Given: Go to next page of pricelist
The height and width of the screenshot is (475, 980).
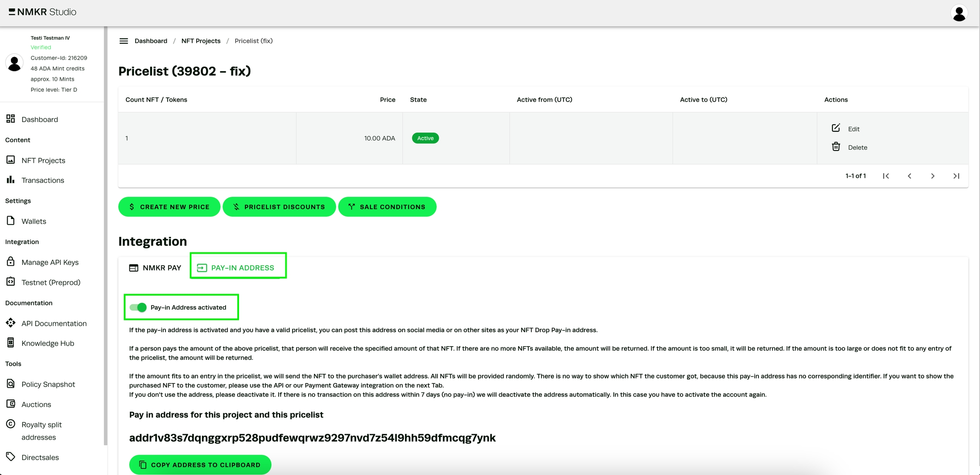Looking at the screenshot, I should coord(933,176).
